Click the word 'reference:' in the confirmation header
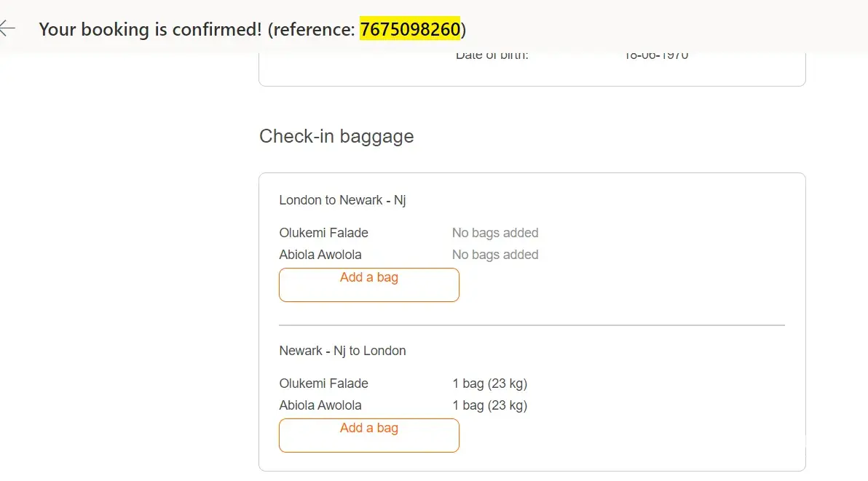 (315, 29)
